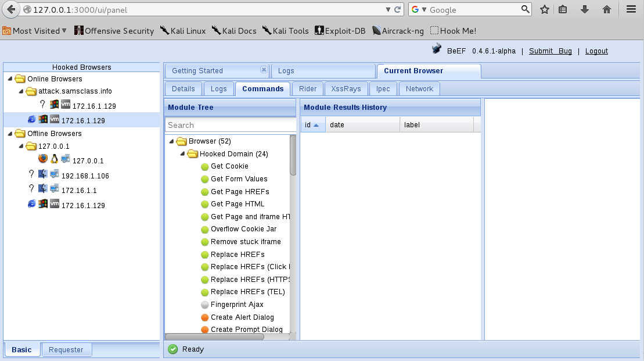Sort results by the label column
Image resolution: width=644 pixels, height=361 pixels.
click(437, 124)
